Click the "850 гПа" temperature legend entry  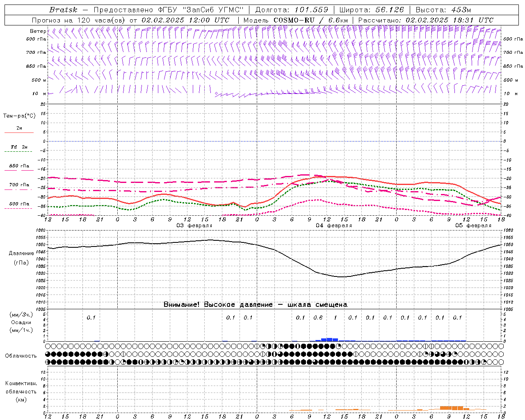pyautogui.click(x=19, y=166)
